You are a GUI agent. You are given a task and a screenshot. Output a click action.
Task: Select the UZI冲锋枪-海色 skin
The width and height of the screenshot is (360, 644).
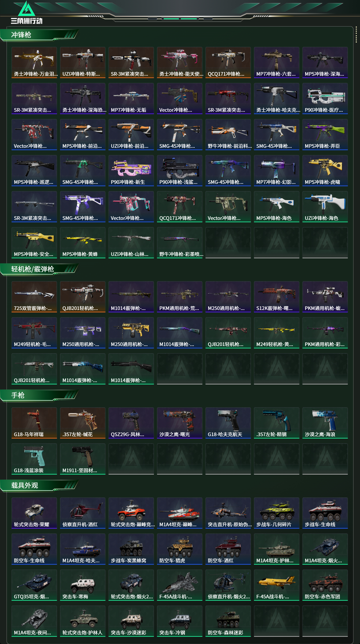pos(325,206)
